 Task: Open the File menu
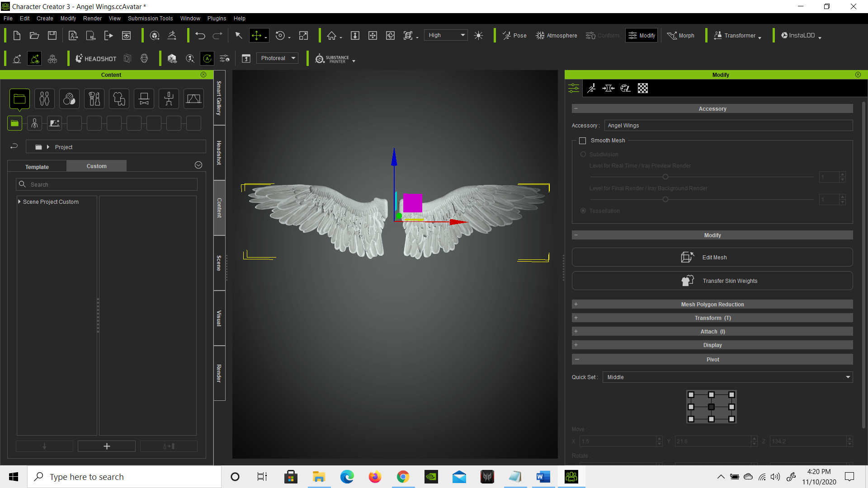8,19
